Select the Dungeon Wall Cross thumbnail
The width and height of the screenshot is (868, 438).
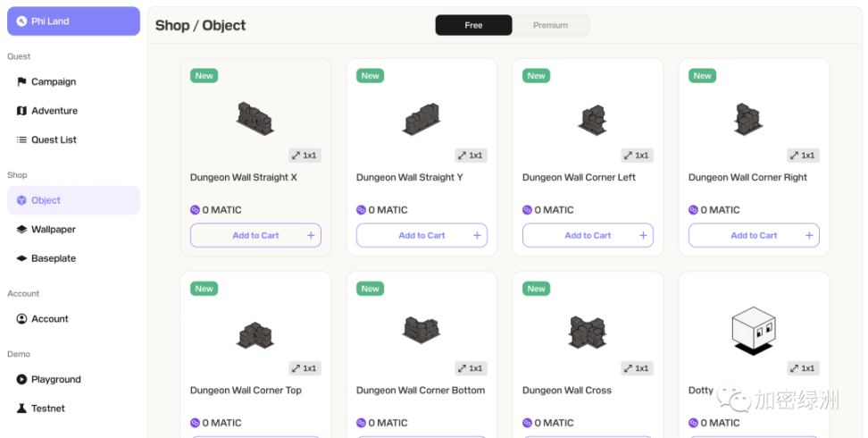(588, 333)
